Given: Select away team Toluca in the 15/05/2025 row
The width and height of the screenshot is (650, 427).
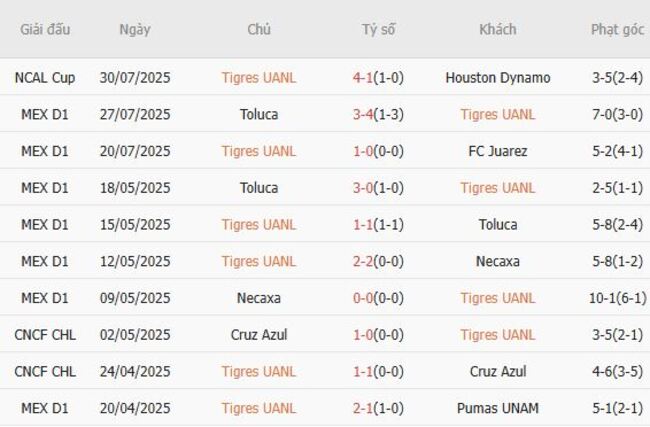Looking at the screenshot, I should tap(497, 224).
